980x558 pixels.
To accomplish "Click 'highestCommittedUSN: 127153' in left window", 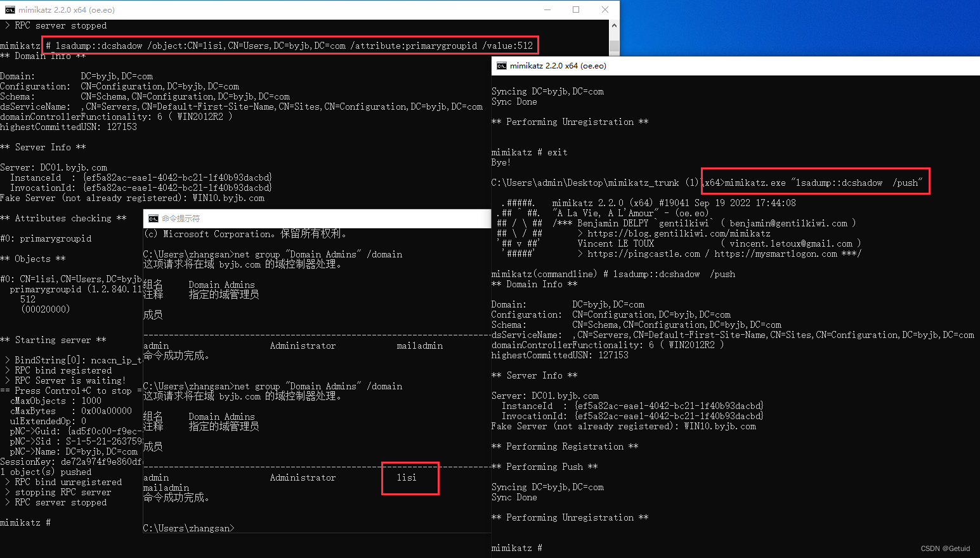I will 69,127.
